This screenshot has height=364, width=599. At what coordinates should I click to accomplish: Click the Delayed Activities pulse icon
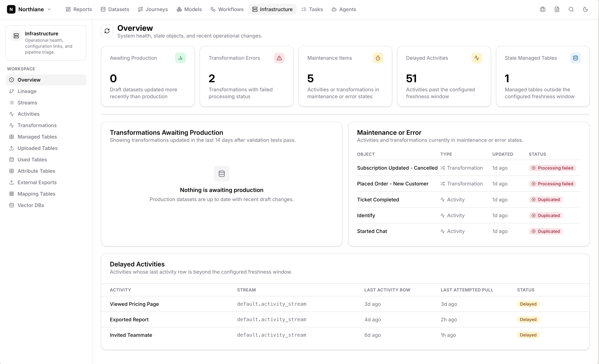point(477,58)
